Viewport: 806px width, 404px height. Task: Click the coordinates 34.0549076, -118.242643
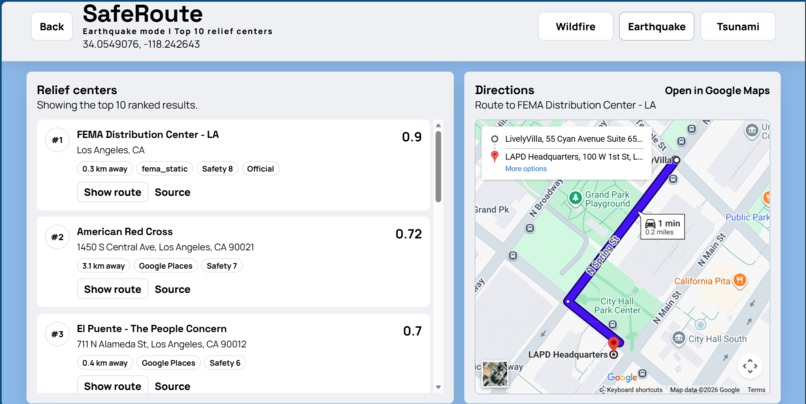click(x=141, y=44)
